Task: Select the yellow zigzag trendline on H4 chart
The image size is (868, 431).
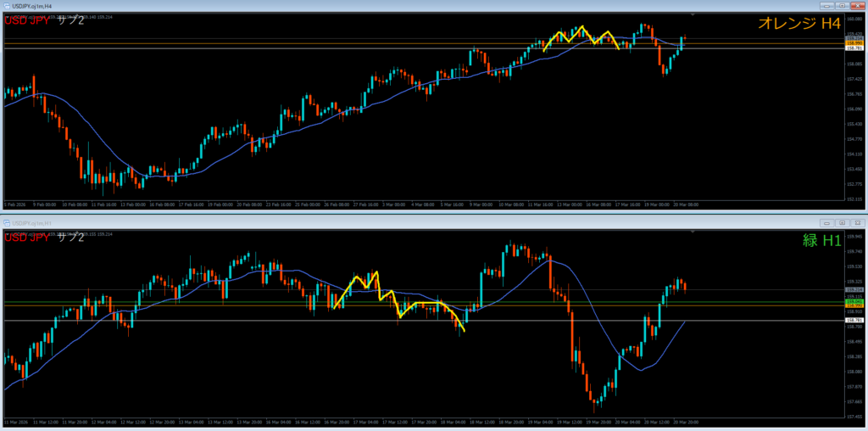Action: pyautogui.click(x=581, y=37)
